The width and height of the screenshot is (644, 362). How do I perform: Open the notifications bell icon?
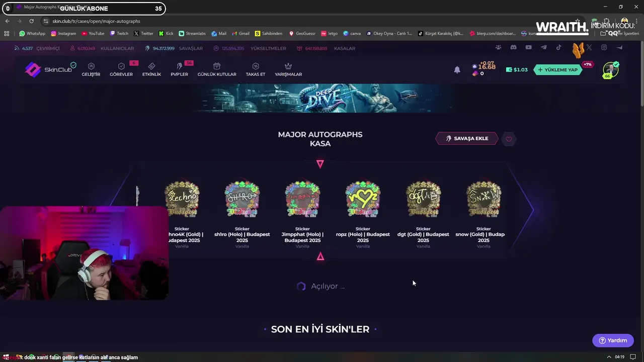coord(457,70)
